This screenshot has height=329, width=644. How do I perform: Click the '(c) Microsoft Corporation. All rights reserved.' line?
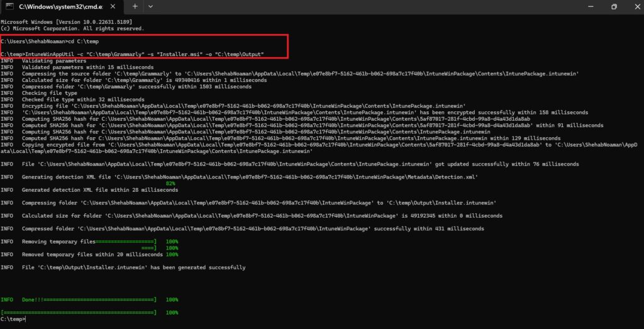[73, 28]
